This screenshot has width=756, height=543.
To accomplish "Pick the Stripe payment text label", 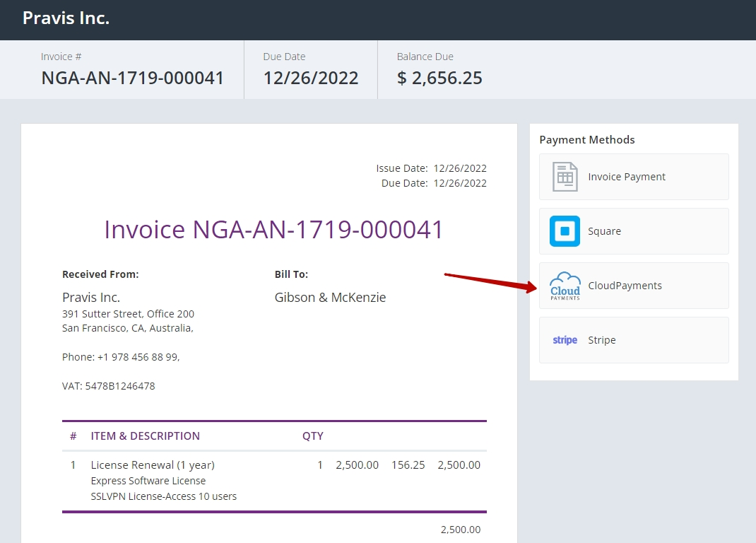I will [x=602, y=340].
